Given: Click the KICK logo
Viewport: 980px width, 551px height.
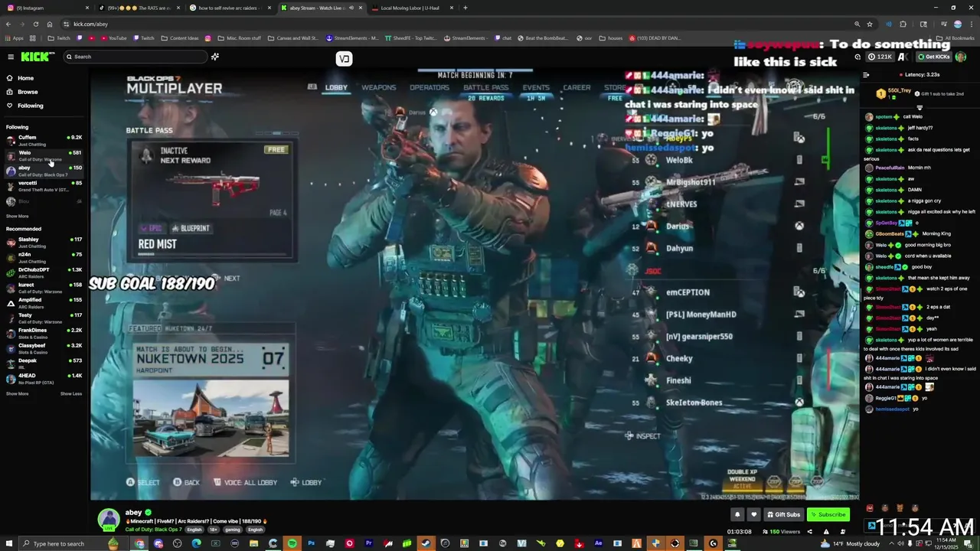Looking at the screenshot, I should (x=38, y=57).
